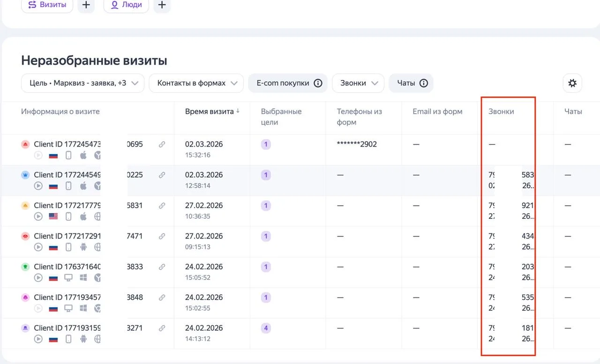
Task: Click the blue crown avatar of the 12:58:14 visit
Action: tap(25, 175)
